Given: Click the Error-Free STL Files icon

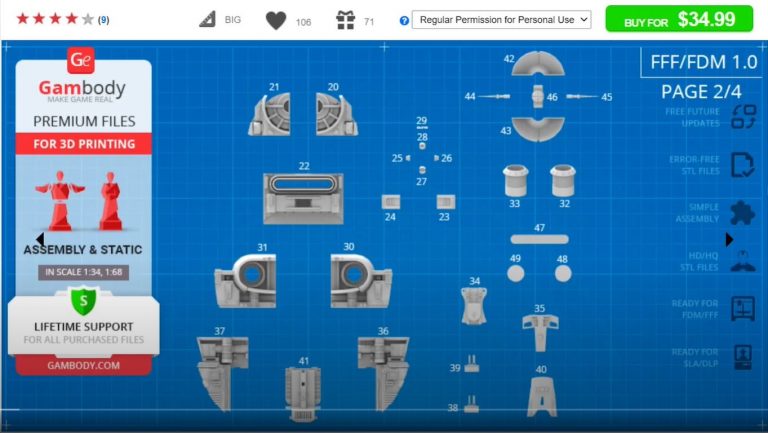Looking at the screenshot, I should [742, 165].
